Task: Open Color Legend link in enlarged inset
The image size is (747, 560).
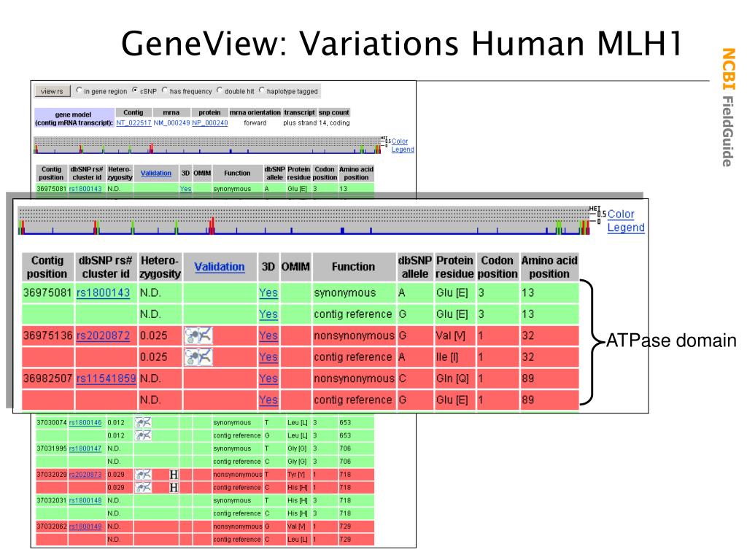Action: point(625,221)
